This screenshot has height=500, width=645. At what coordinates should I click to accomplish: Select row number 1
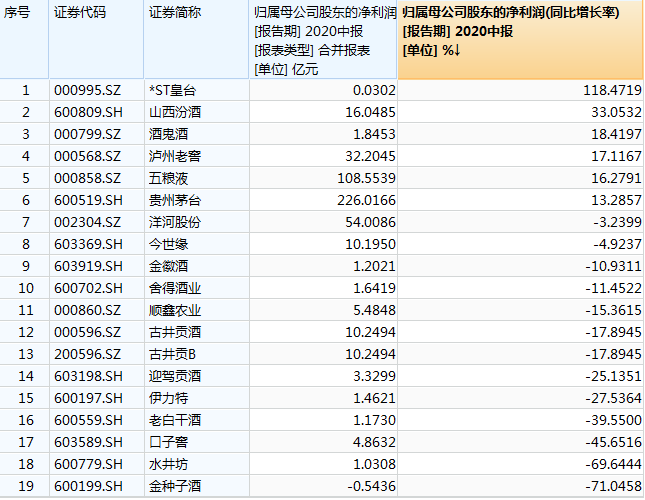pos(26,90)
